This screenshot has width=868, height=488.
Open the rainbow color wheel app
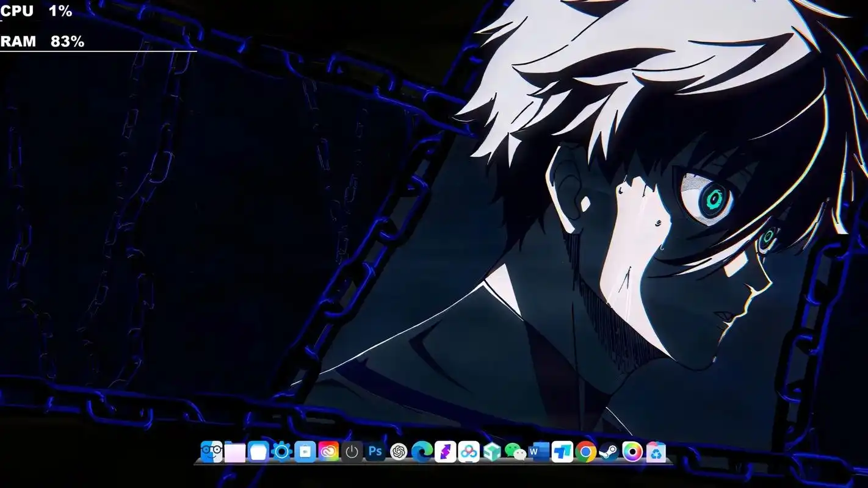632,451
